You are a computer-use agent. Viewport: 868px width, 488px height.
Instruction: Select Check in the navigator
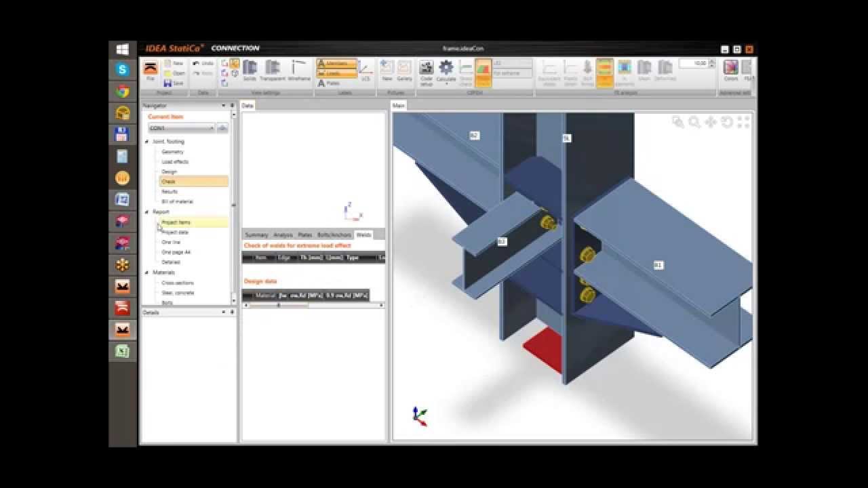pyautogui.click(x=194, y=182)
